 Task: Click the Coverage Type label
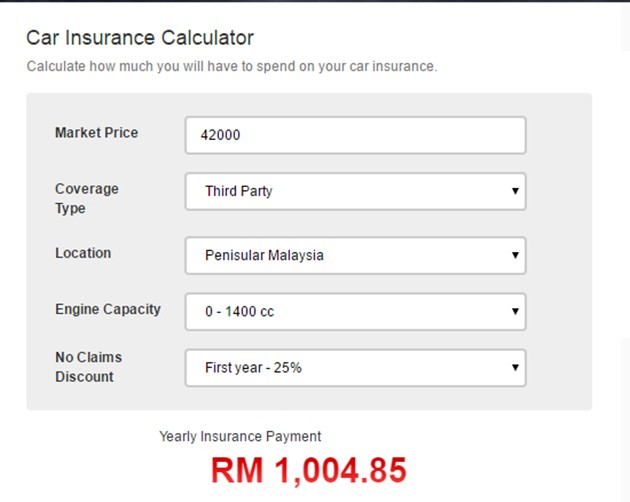pos(87,198)
